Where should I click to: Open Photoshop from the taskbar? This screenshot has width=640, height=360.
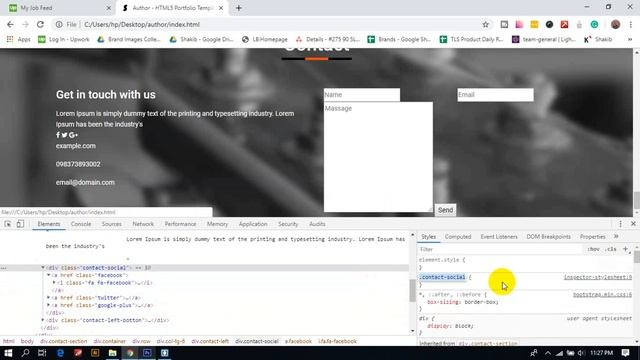(x=147, y=353)
